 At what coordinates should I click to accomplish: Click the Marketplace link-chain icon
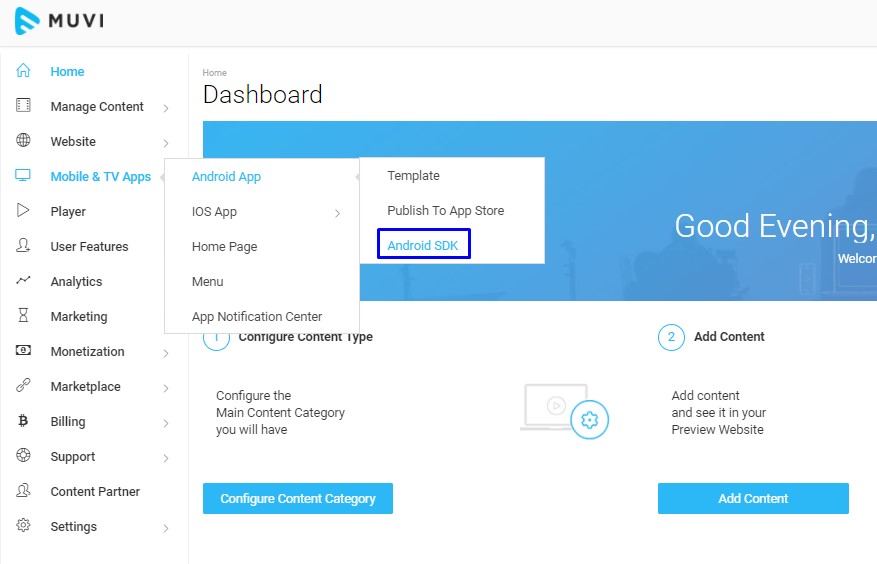23,385
